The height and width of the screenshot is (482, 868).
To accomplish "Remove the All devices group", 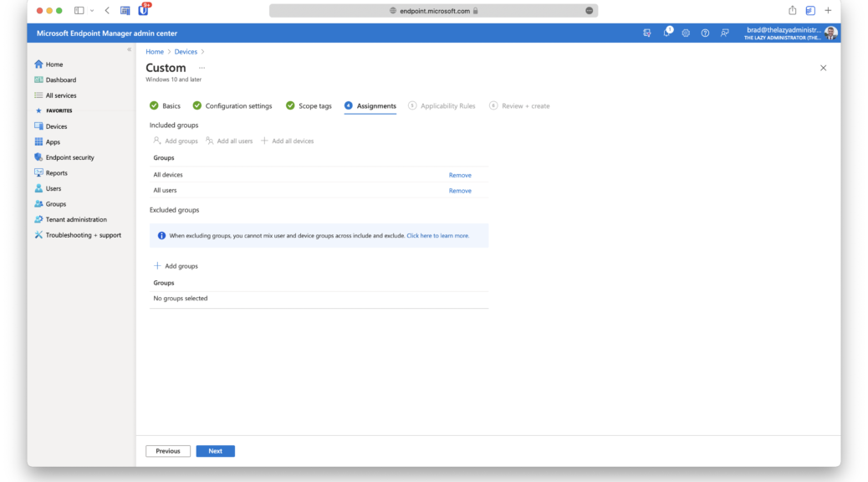I will [x=460, y=175].
